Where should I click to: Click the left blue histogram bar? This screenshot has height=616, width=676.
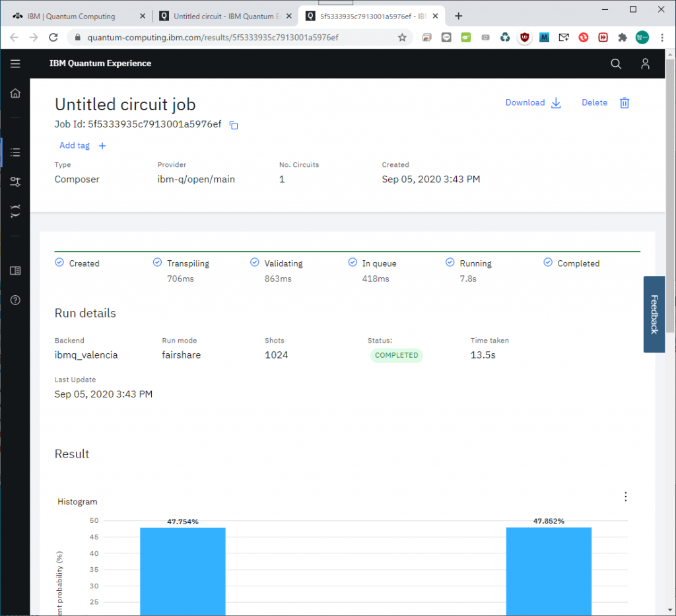pos(182,571)
